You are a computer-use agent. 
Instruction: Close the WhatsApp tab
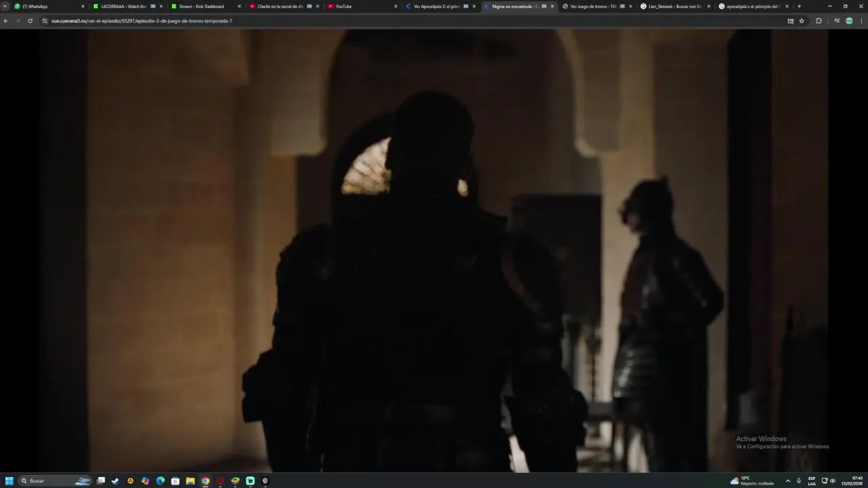click(83, 6)
